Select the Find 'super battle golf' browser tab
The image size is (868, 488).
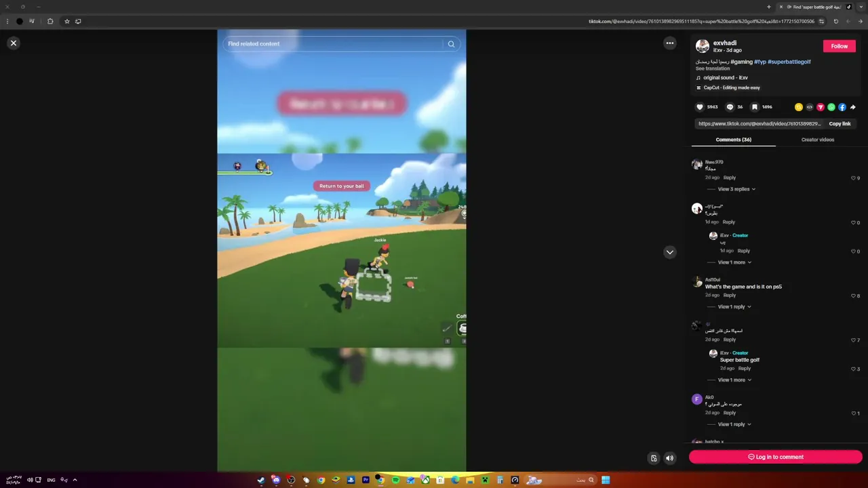pos(814,7)
